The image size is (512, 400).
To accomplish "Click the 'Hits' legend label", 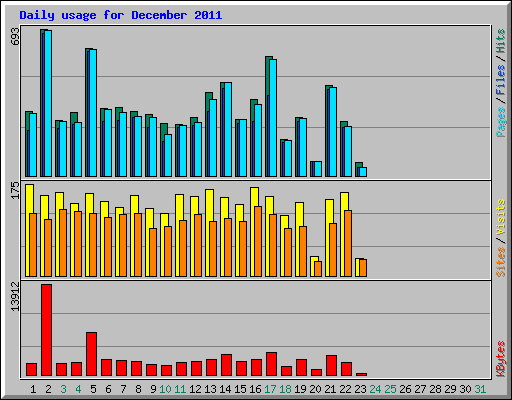I will pos(500,41).
